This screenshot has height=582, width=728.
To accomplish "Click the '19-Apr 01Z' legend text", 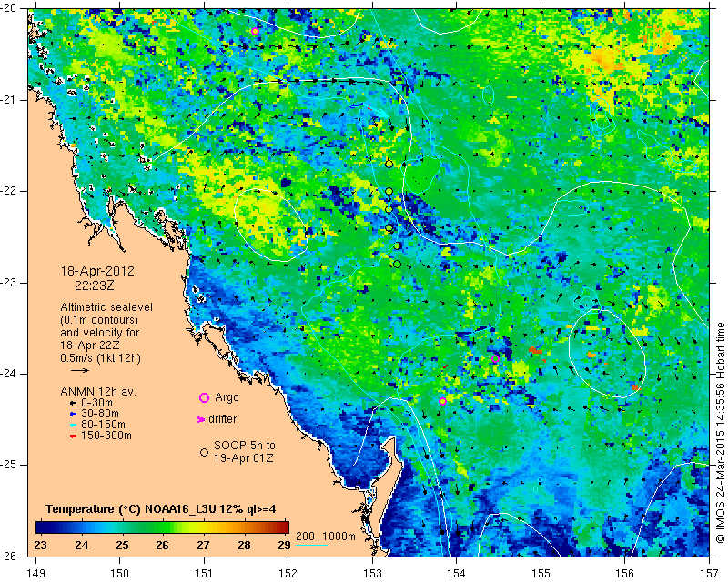I will pyautogui.click(x=243, y=458).
